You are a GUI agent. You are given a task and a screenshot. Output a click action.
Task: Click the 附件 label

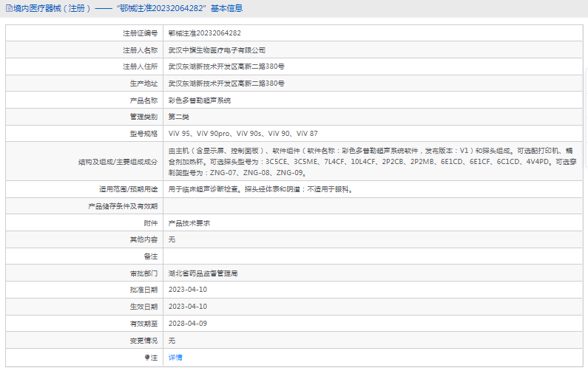pos(151,223)
